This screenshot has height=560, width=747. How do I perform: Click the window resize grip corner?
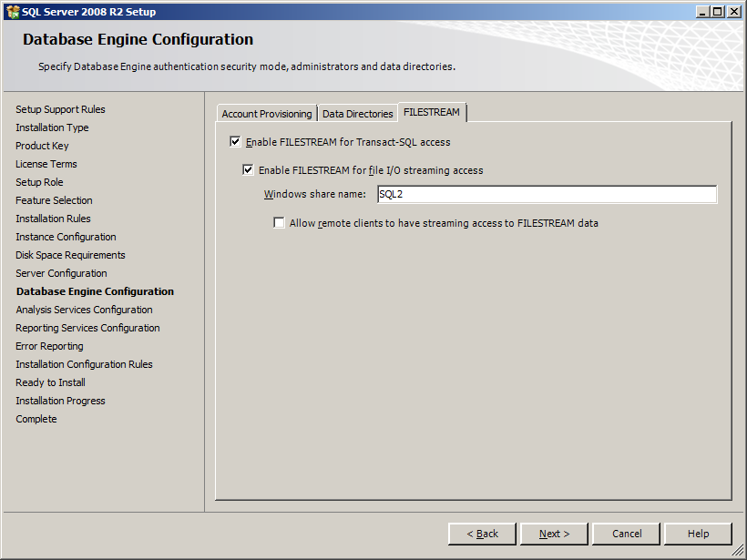(x=738, y=551)
